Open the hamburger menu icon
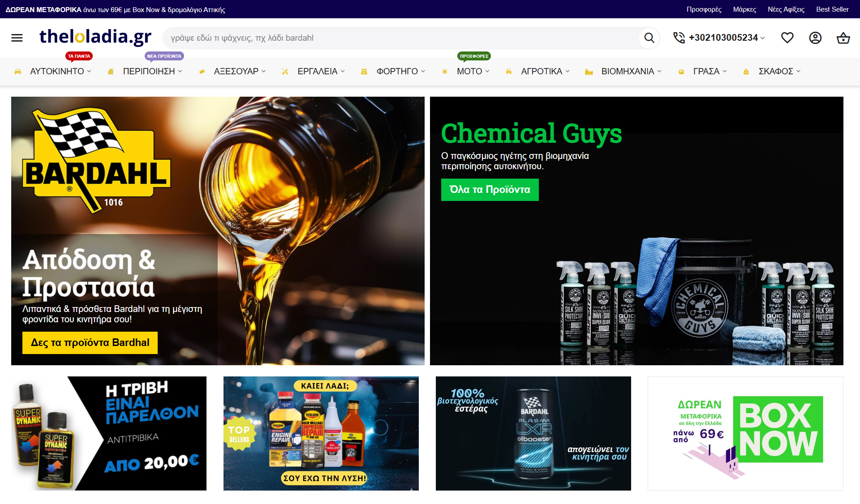 [x=17, y=38]
